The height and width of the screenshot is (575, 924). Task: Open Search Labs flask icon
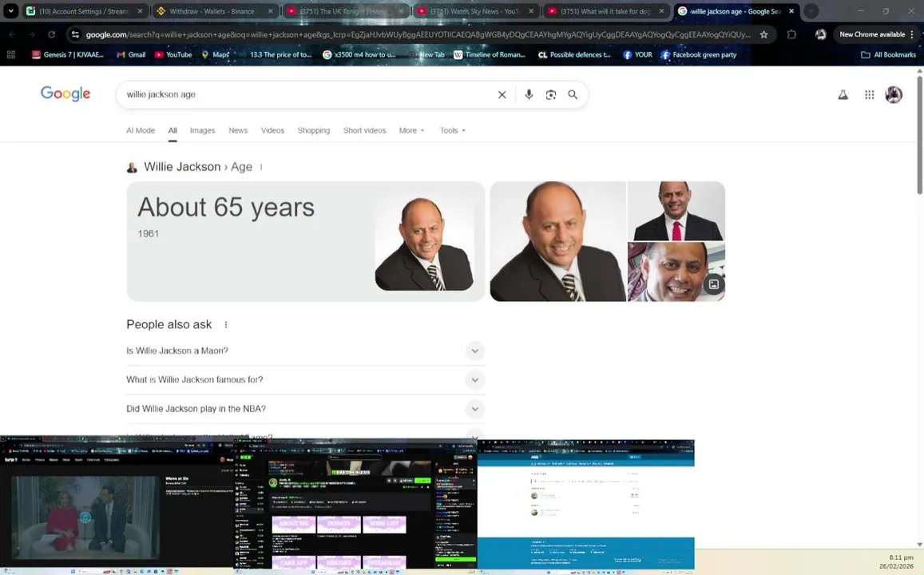[x=843, y=94]
